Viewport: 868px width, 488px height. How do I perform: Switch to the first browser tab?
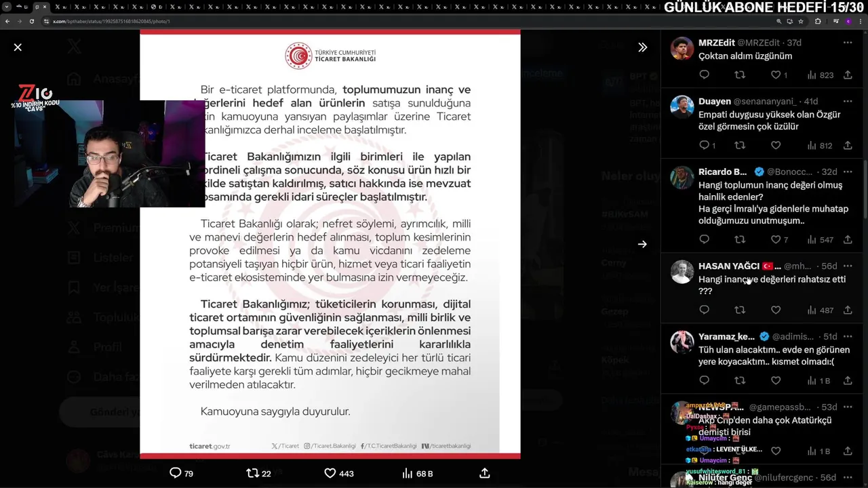(x=22, y=7)
